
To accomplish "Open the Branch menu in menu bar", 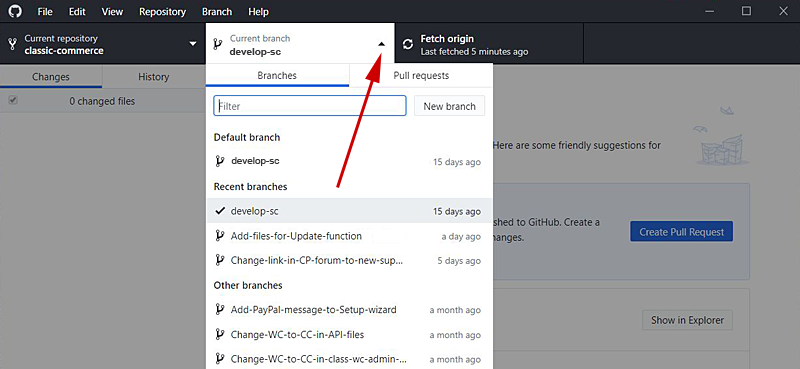I will [x=217, y=11].
